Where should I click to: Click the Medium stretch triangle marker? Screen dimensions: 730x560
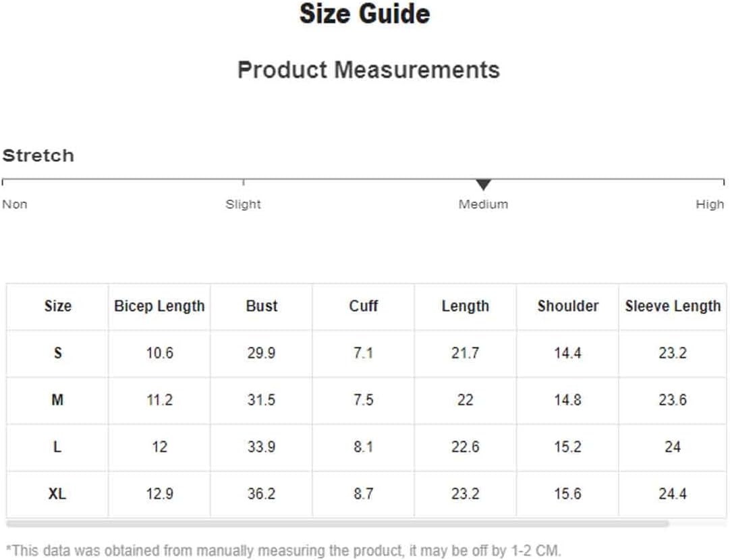click(484, 185)
